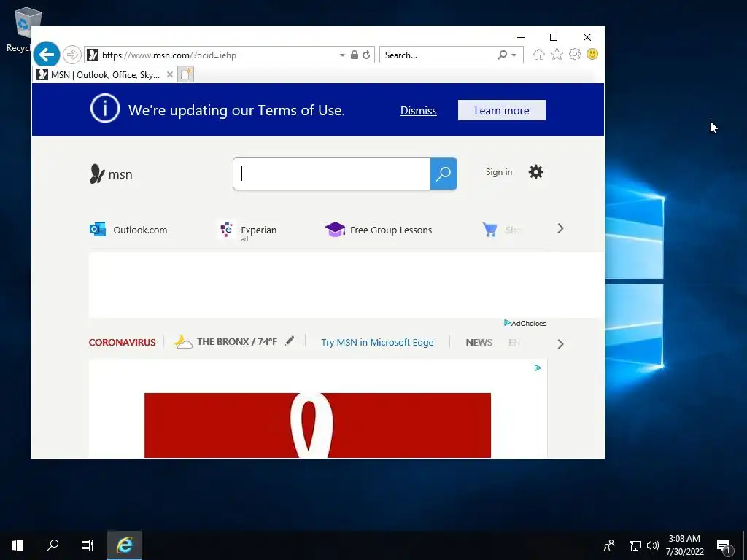Click the blue MSN search magnifier button
The image size is (747, 560).
[x=444, y=174]
